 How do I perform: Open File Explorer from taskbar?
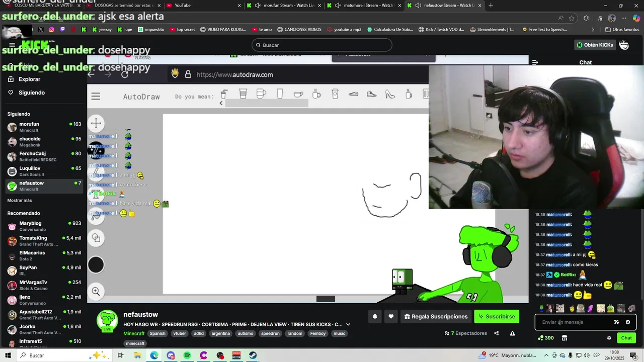pyautogui.click(x=137, y=355)
